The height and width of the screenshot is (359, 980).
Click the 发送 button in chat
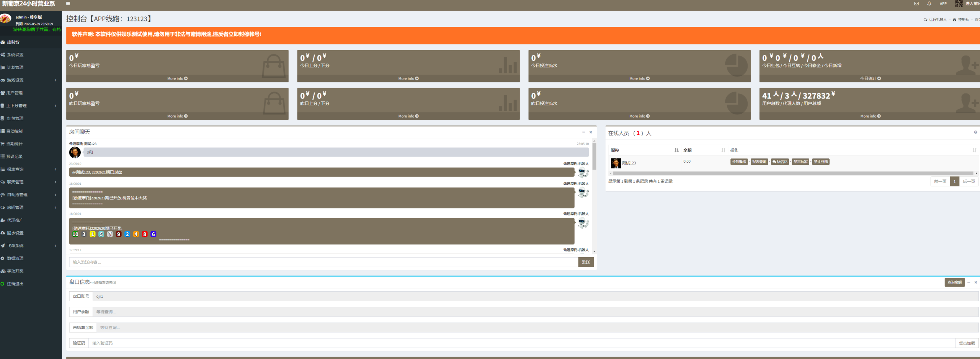tap(586, 262)
